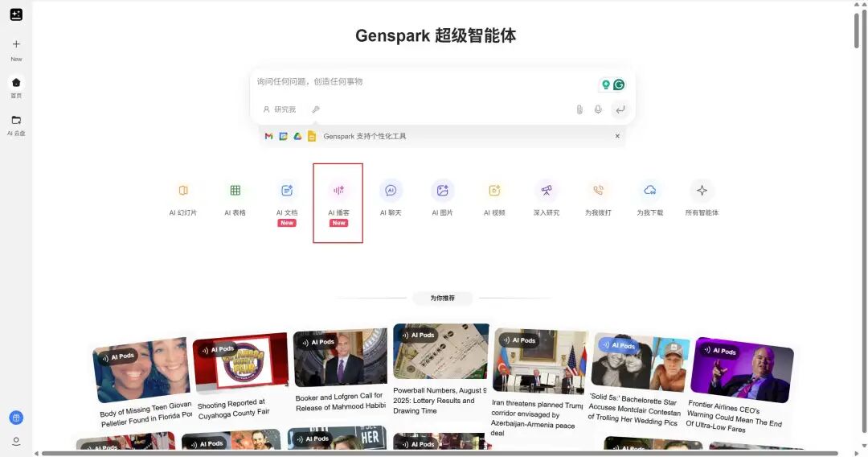Viewport: 868px width, 457px height.
Task: Click the Google Calendar icon in banner
Action: (x=283, y=136)
